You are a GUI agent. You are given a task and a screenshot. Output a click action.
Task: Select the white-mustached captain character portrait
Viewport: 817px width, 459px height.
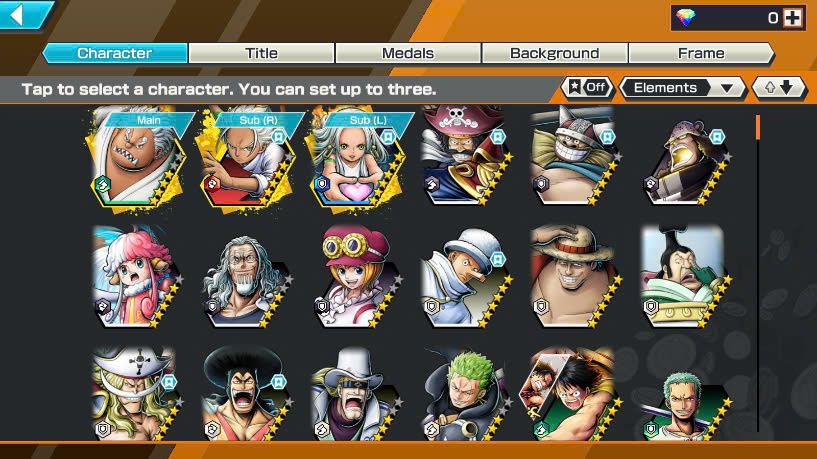[137, 395]
